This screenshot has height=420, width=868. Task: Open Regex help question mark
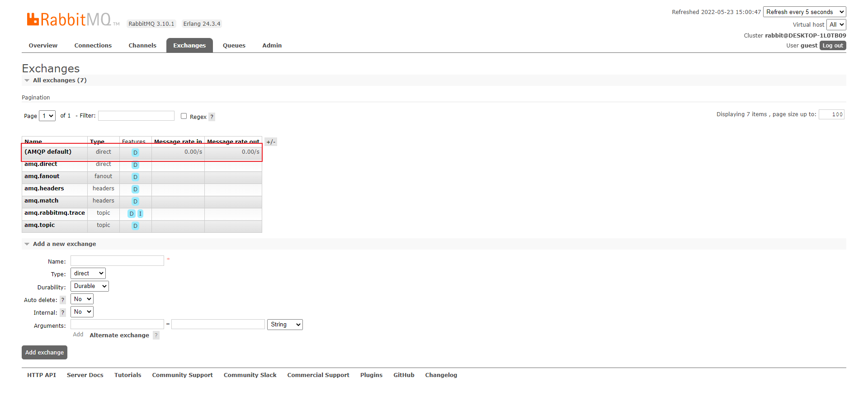coord(212,117)
